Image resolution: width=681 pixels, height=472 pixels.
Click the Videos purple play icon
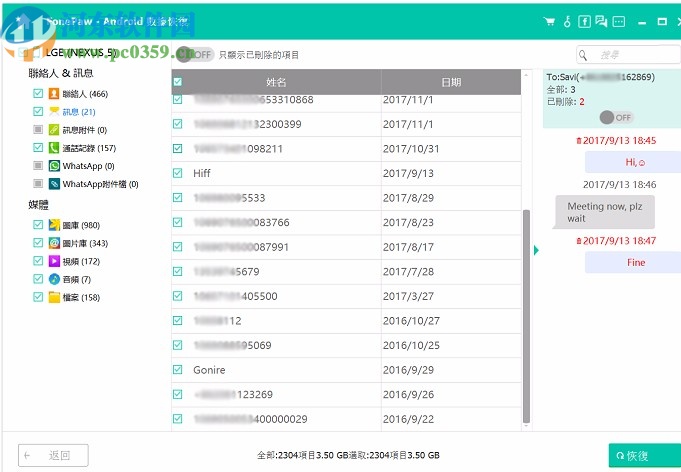(x=54, y=261)
